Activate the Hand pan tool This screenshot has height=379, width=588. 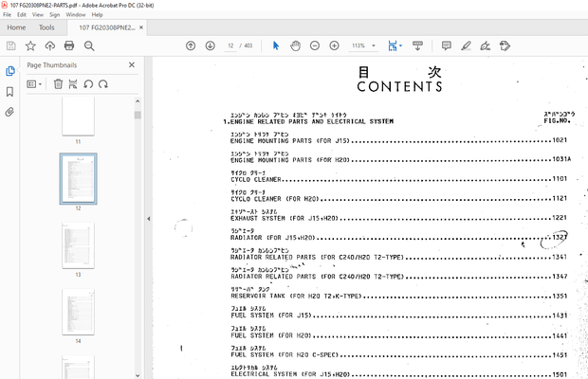[x=296, y=45]
